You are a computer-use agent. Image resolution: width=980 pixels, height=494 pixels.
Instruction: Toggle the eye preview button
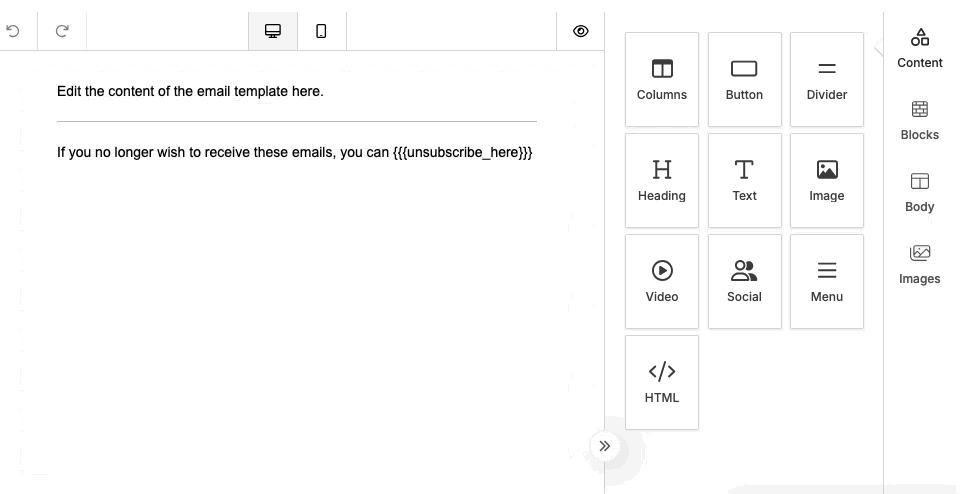point(581,31)
